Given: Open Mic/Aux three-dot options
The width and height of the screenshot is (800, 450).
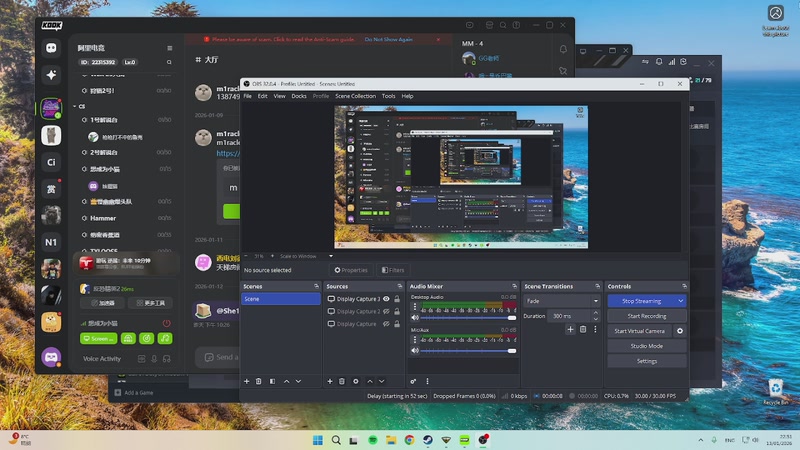Looking at the screenshot, I should point(415,340).
